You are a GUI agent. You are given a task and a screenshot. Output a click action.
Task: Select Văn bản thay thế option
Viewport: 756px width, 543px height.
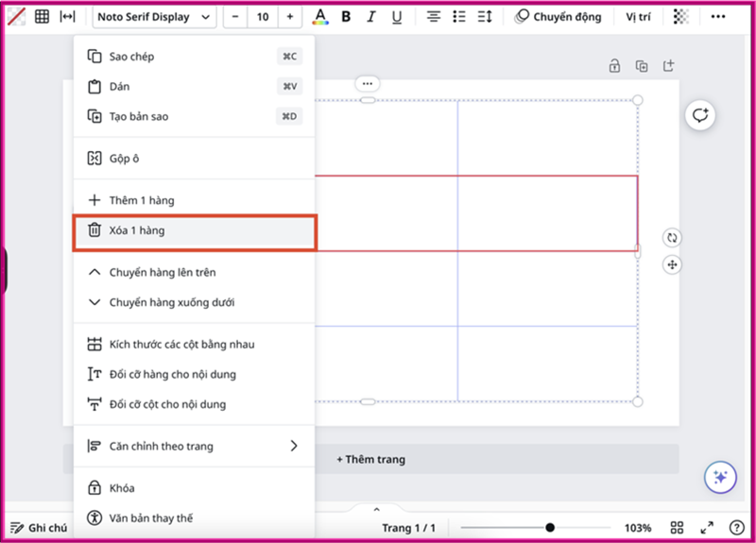pyautogui.click(x=195, y=518)
